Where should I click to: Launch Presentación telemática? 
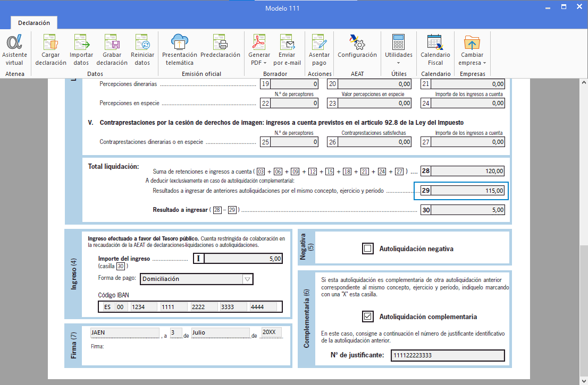tap(179, 50)
